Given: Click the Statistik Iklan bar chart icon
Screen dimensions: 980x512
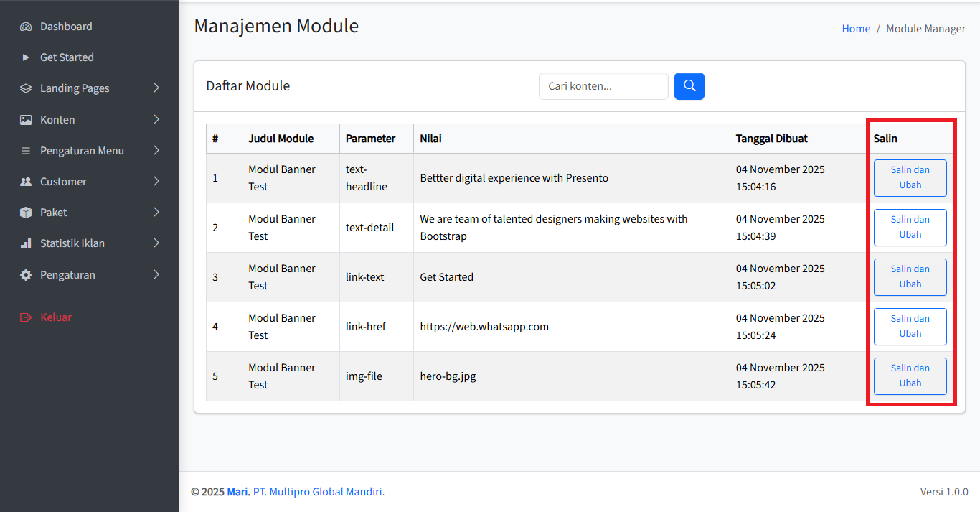Looking at the screenshot, I should click(x=26, y=243).
